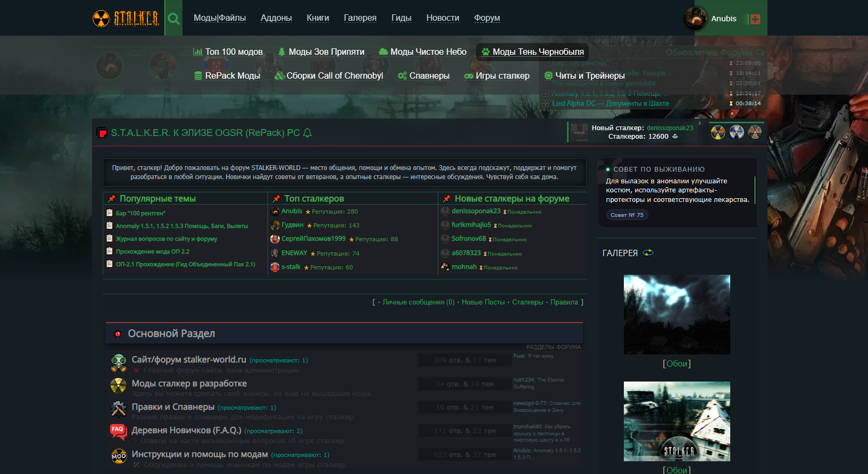This screenshot has height=474, width=868.
Task: Click the bell icon after OGSR RePack title
Action: [307, 133]
